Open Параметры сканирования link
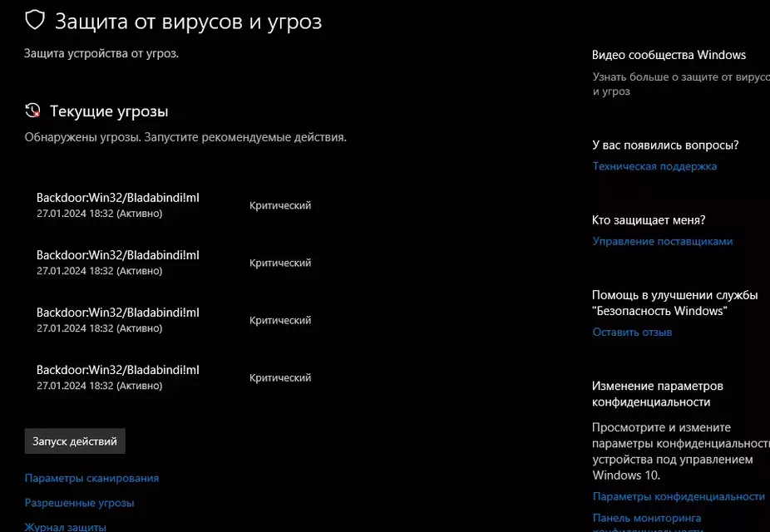Screen dimensions: 770x532 [91, 478]
